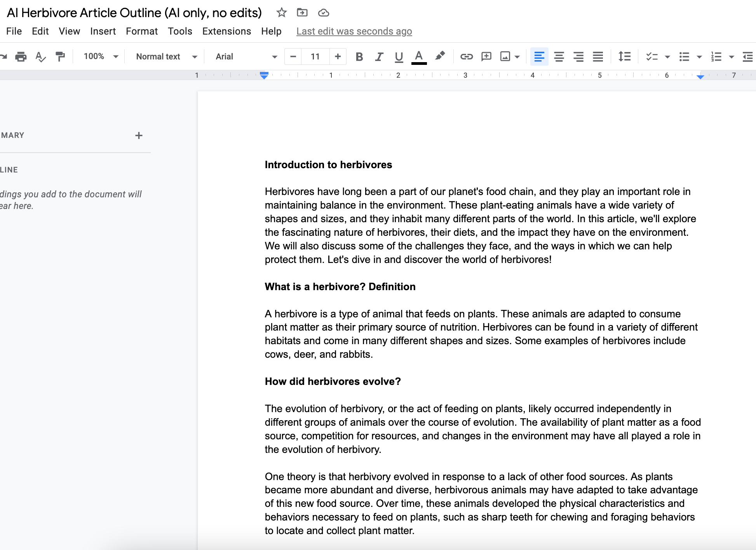
Task: Check the cloud save status icon
Action: point(324,13)
